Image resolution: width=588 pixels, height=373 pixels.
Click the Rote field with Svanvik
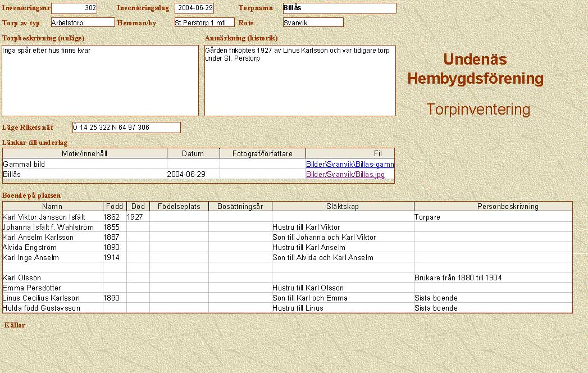313,22
